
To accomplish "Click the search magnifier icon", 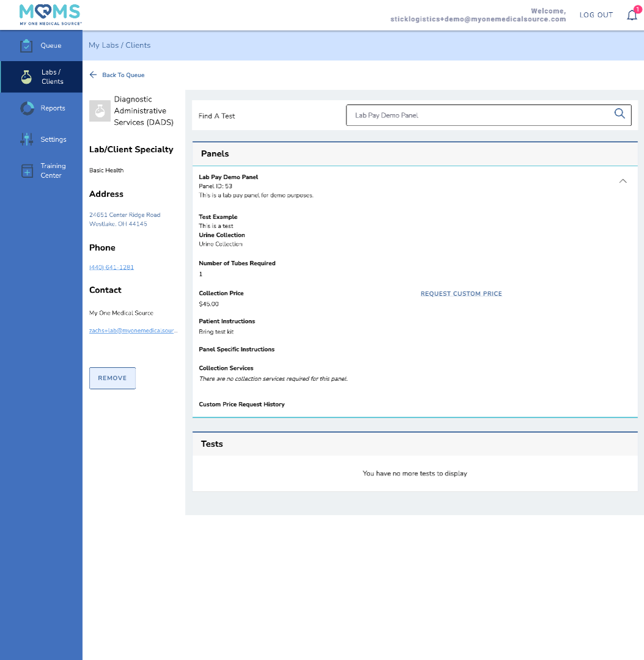I will point(619,114).
